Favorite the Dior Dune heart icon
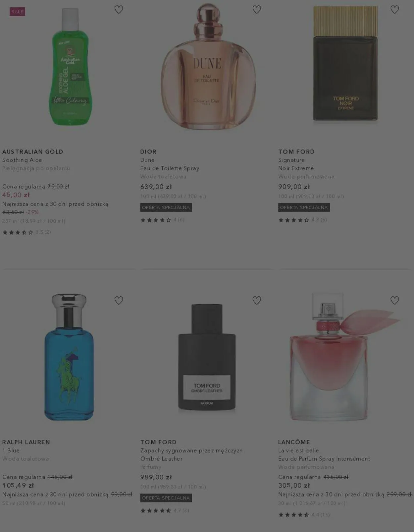Screen dimensions: 414x532 coord(257,10)
